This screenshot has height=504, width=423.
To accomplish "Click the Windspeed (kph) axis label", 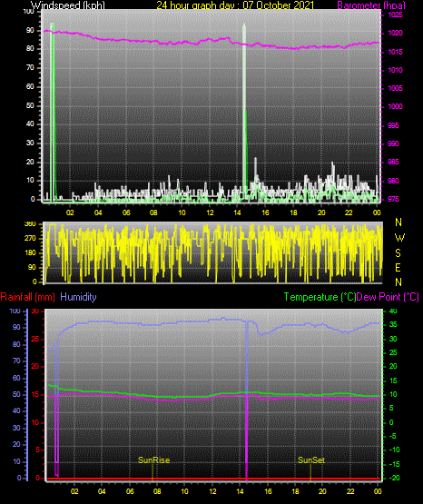I will tap(68, 5).
